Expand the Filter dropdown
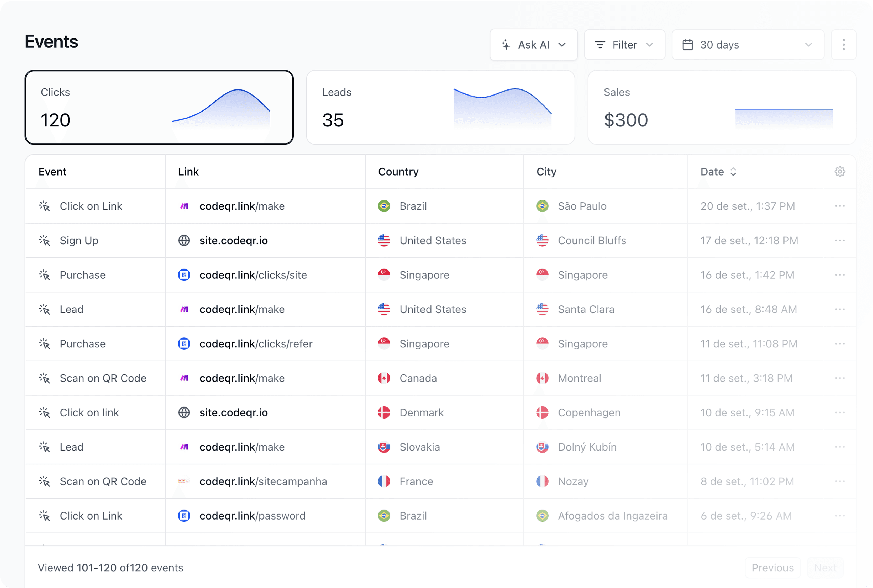Viewport: 873px width, 588px height. [624, 45]
